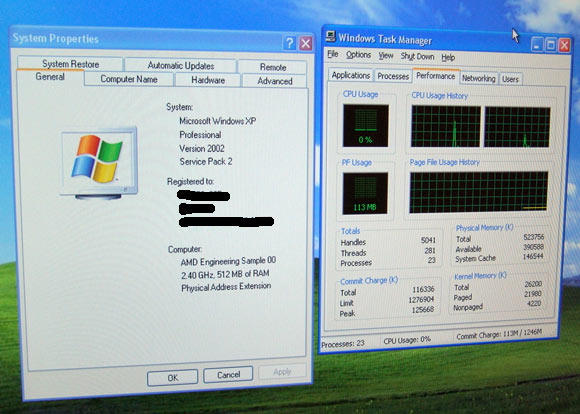Click the text 2.40 GHz, 512 MB of RAM
Image resolution: width=580 pixels, height=414 pixels.
click(x=225, y=275)
